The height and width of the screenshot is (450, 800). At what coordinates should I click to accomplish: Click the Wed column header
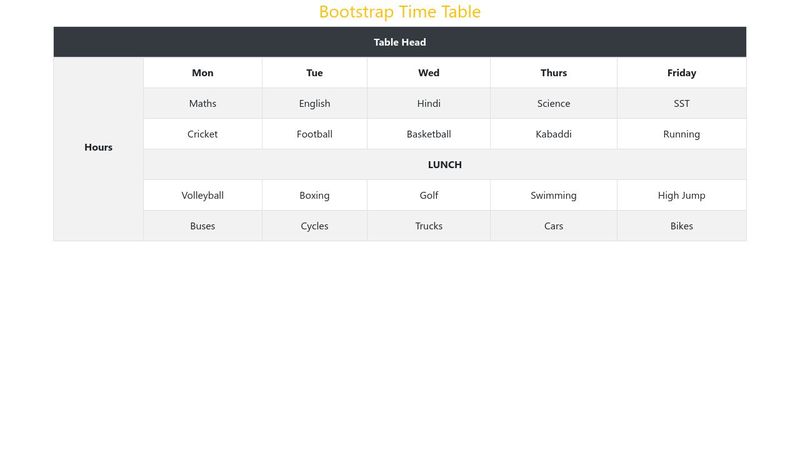428,73
